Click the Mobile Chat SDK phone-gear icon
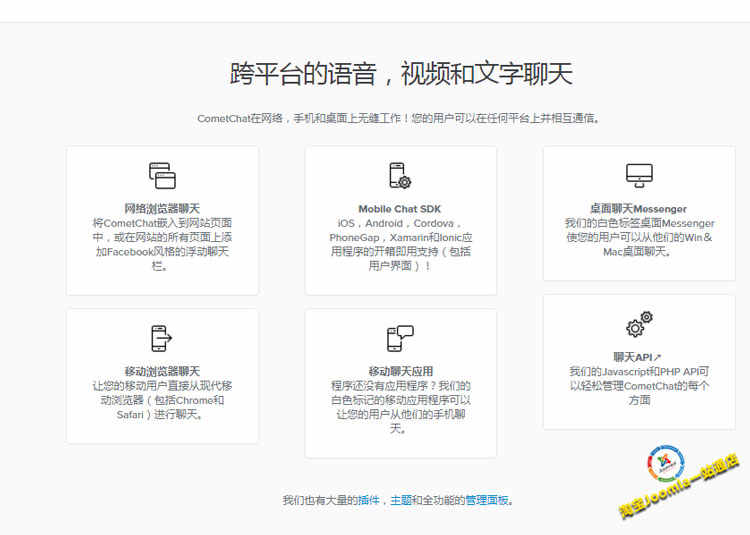 coord(400,175)
